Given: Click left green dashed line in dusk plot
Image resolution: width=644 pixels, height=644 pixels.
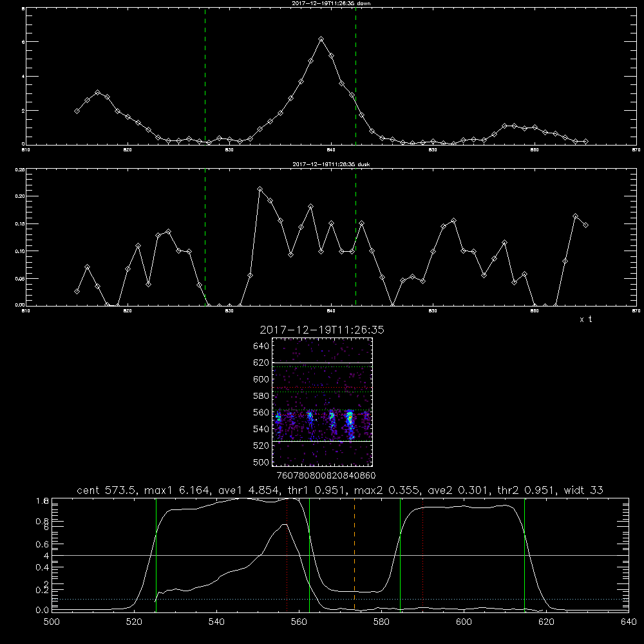Looking at the screenshot, I should [205, 237].
